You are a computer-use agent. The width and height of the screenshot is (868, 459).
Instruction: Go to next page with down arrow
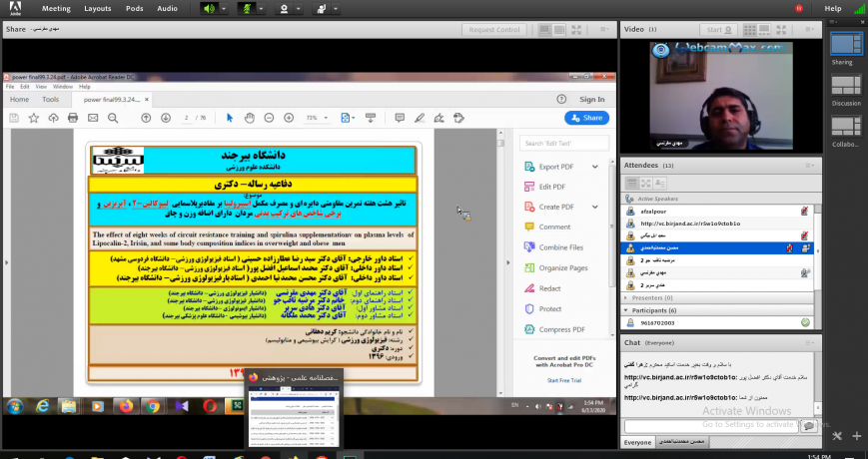pyautogui.click(x=166, y=118)
